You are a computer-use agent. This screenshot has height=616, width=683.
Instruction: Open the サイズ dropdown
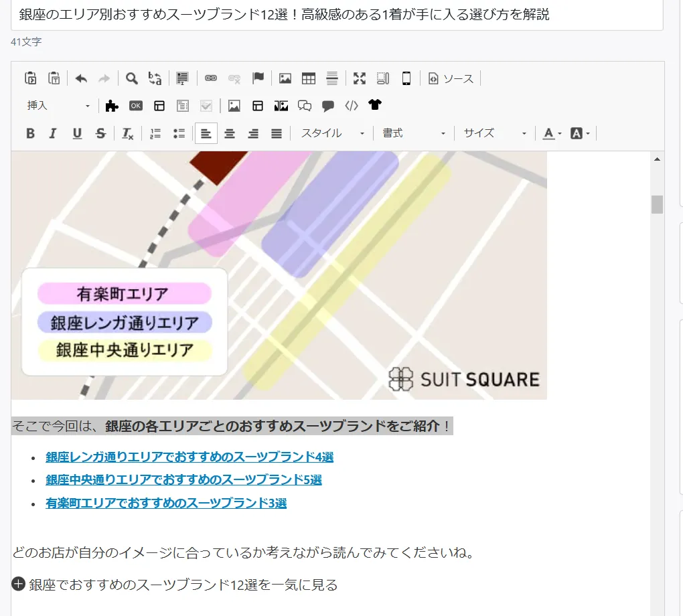coord(496,133)
